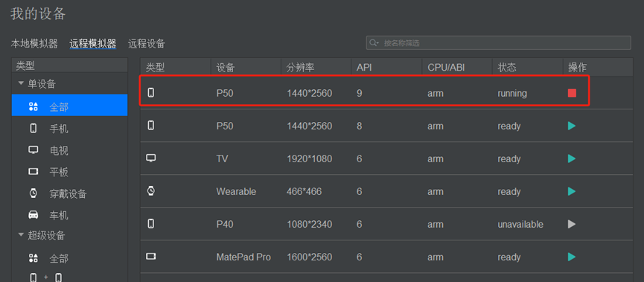Click API value 8 in the P50 row
644x282 pixels.
tap(360, 126)
